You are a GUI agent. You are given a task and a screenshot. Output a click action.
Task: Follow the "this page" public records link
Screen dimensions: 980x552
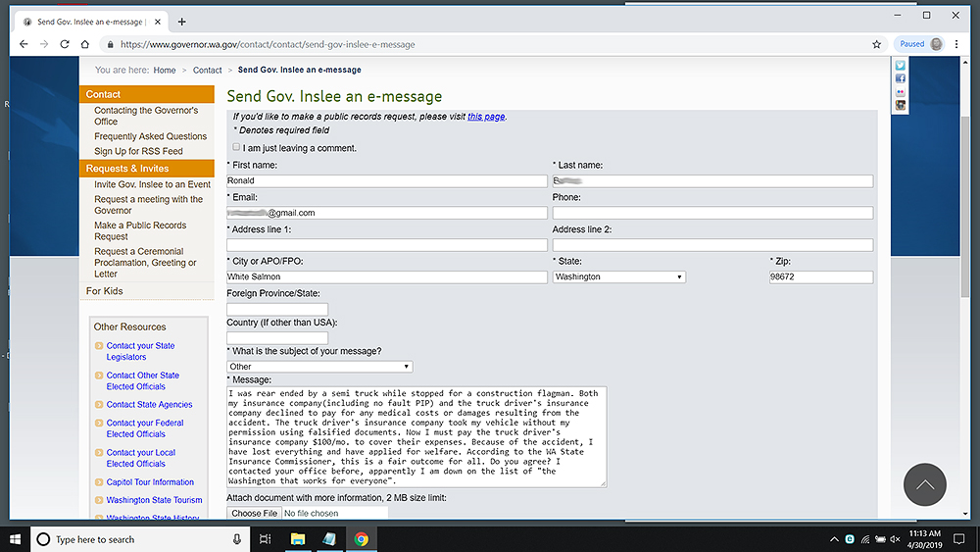pos(486,117)
